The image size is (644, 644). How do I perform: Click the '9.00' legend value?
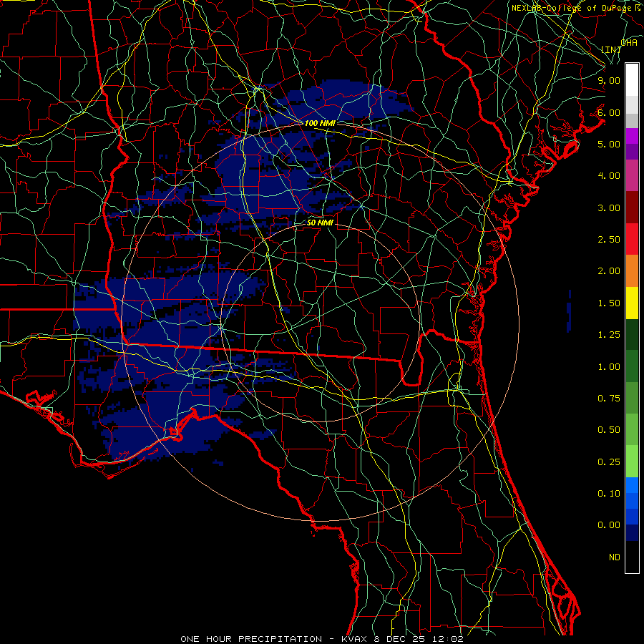tap(609, 80)
